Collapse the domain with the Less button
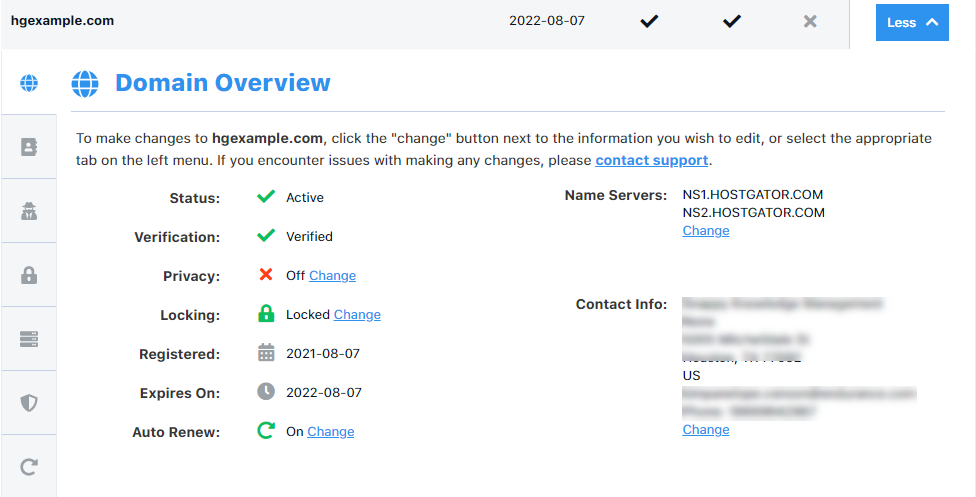Viewport: 976px width, 497px height. point(912,22)
